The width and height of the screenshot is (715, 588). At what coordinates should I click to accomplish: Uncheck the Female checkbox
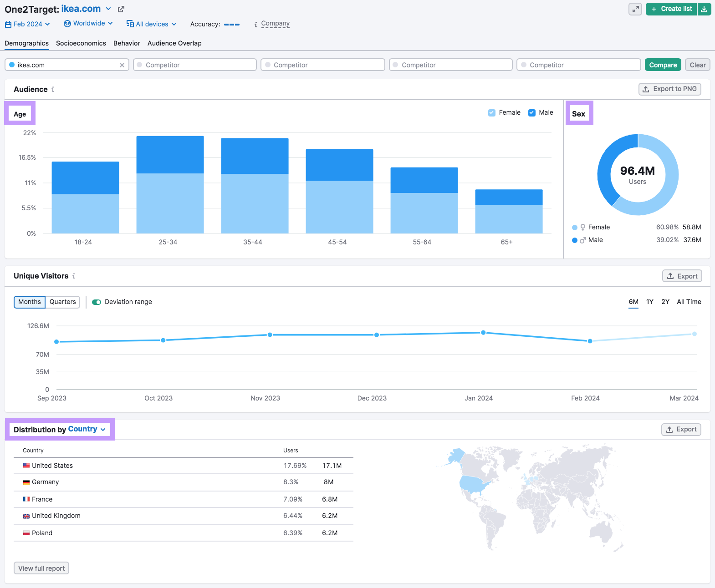[492, 113]
